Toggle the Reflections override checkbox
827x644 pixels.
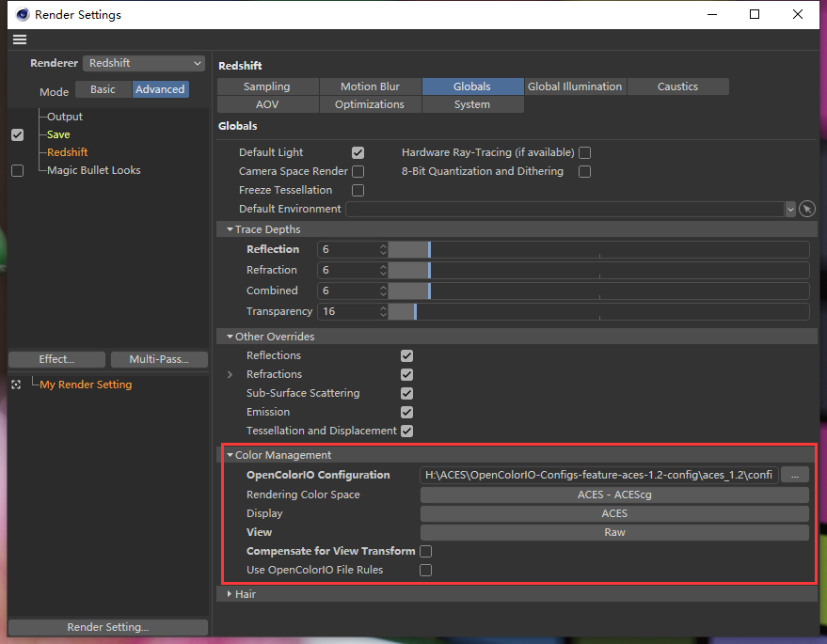(x=406, y=355)
